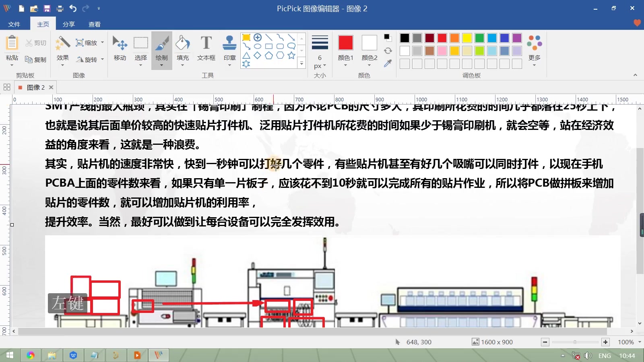
Task: Click the 缩放 resize button
Action: (x=87, y=43)
